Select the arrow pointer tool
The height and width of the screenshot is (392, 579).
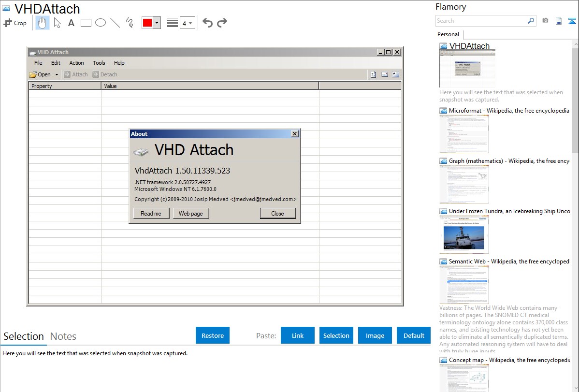[57, 23]
